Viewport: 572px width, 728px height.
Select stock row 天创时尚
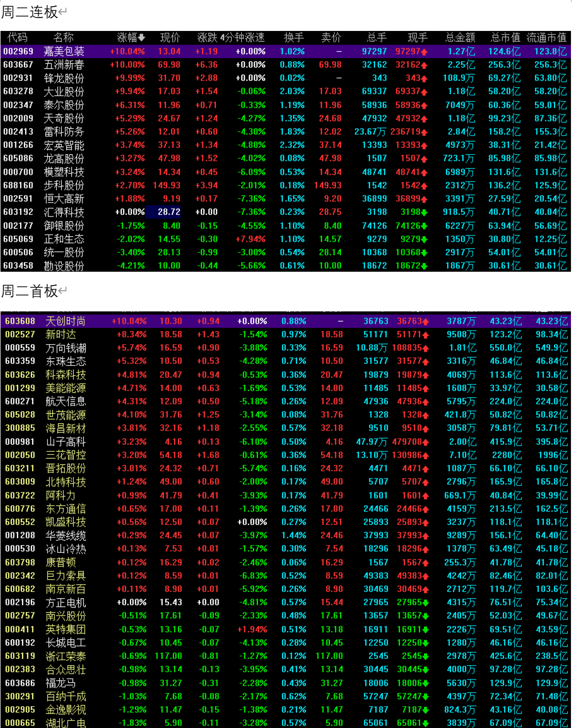[285, 321]
